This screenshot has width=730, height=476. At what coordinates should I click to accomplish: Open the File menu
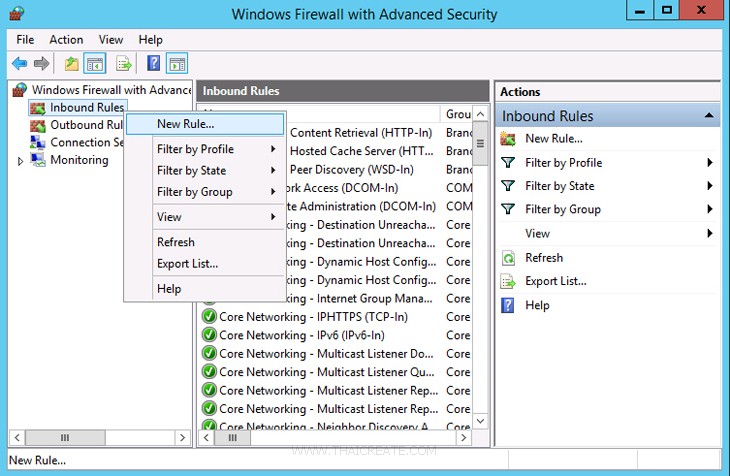pos(25,40)
